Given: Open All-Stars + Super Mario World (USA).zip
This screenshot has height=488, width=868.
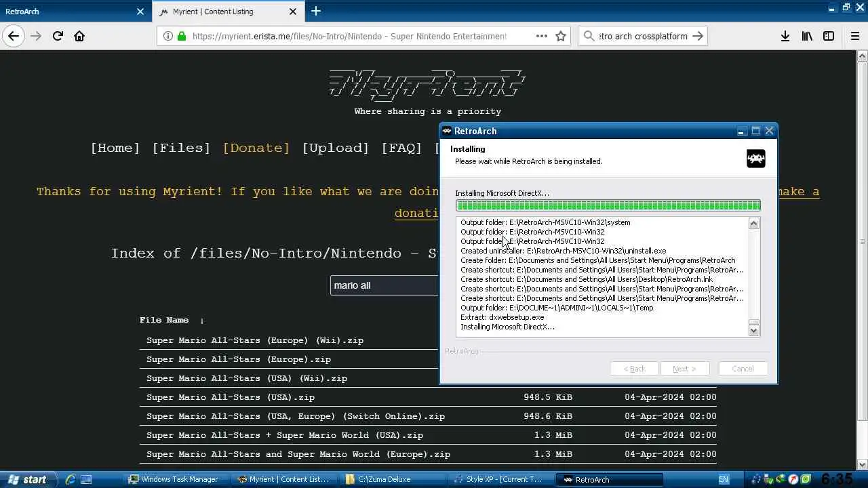Looking at the screenshot, I should coord(285,435).
